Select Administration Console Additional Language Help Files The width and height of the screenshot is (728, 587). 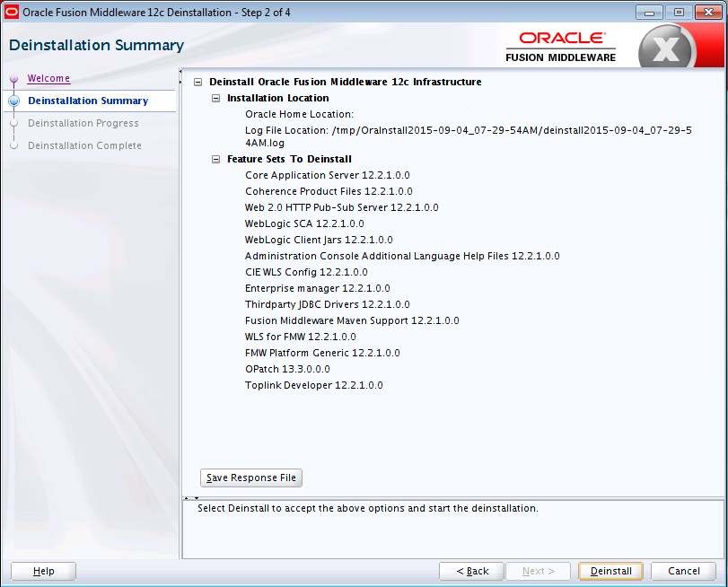(402, 256)
